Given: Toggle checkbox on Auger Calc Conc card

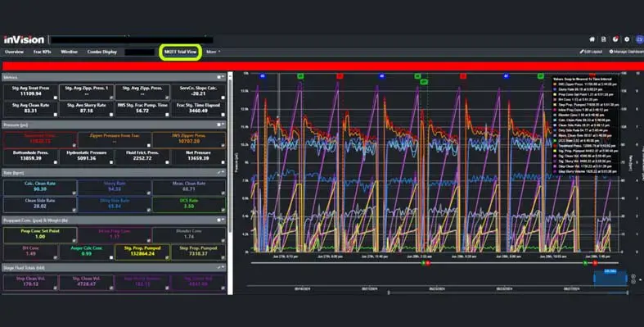Looking at the screenshot, I should point(111,257).
